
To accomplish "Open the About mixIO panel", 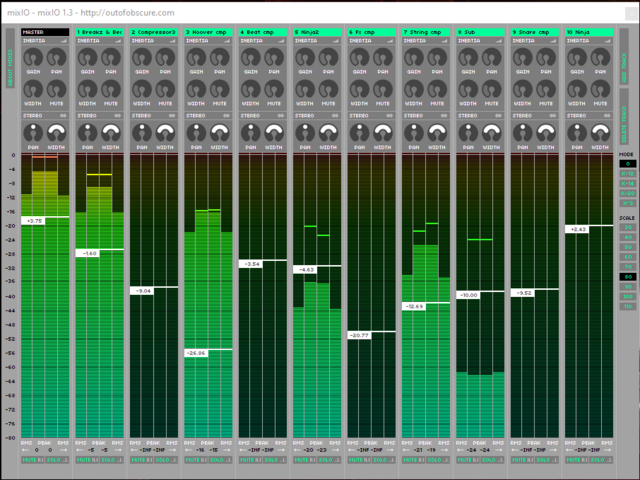I will pyautogui.click(x=10, y=58).
